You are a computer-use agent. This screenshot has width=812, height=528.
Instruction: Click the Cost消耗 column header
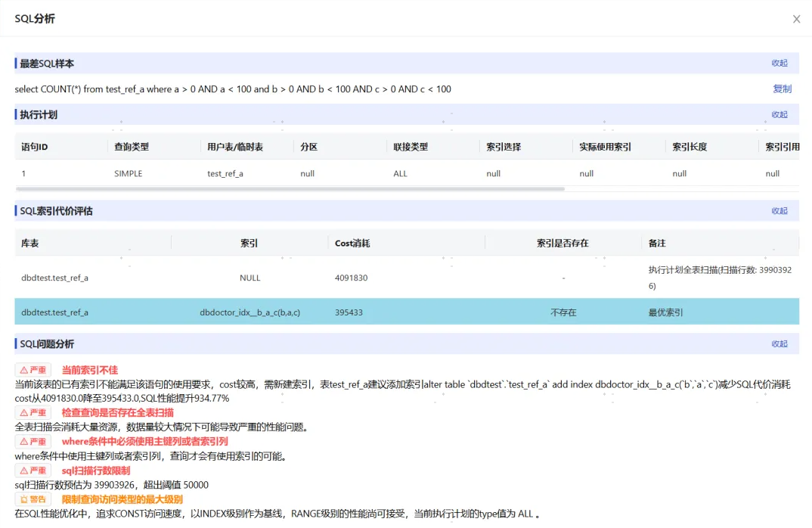352,243
